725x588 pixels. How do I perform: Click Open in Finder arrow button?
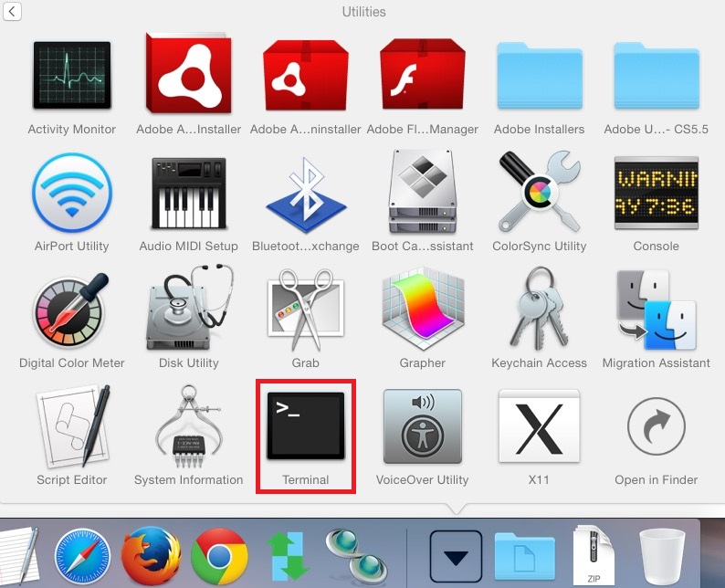657,426
